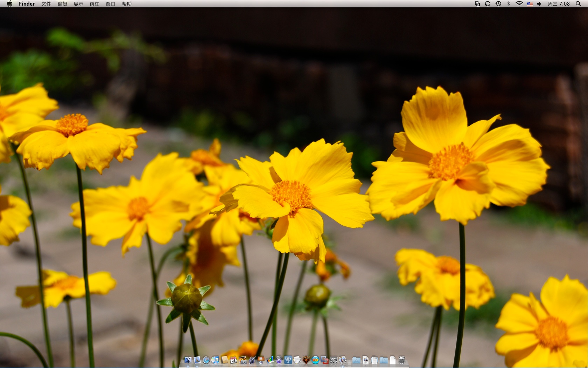588x368 pixels.
Task: Open iCal calendar showing 28
Action: [233, 360]
